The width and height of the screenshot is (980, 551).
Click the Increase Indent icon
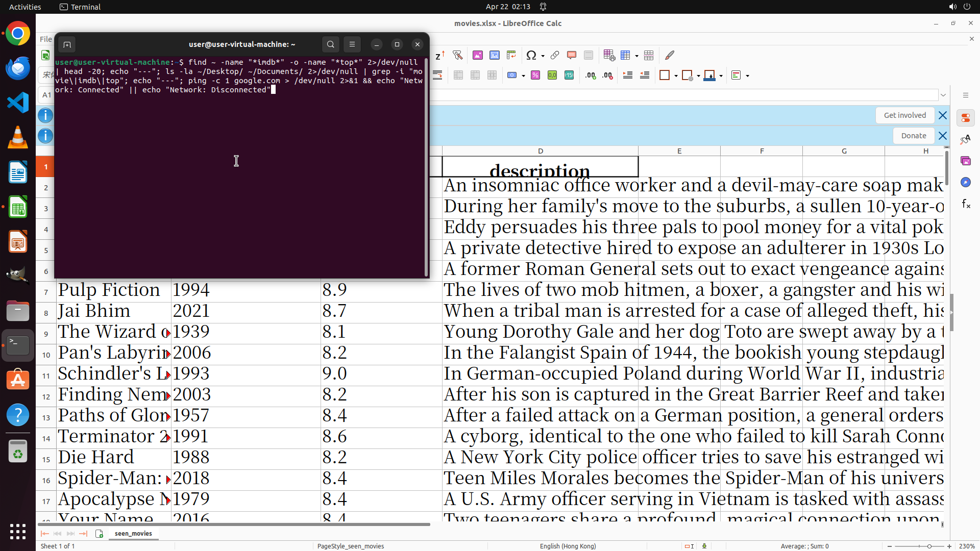point(628,76)
